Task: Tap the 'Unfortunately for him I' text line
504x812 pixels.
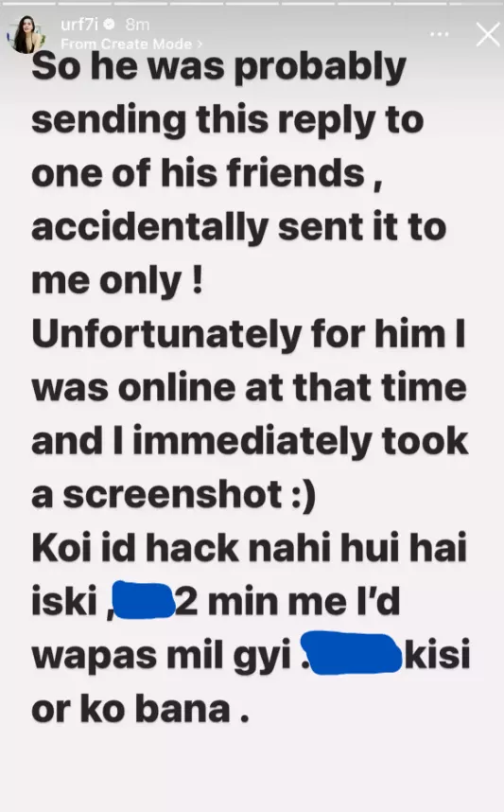Action: [x=249, y=333]
